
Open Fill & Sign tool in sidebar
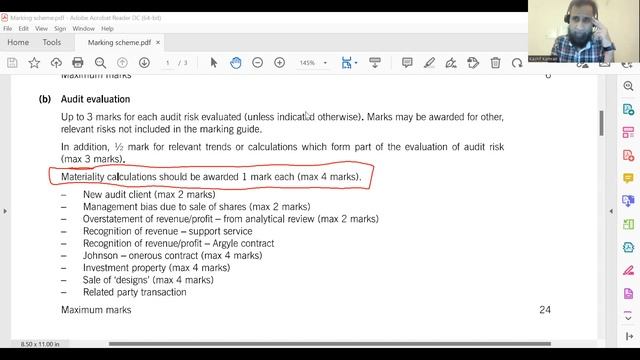628,270
